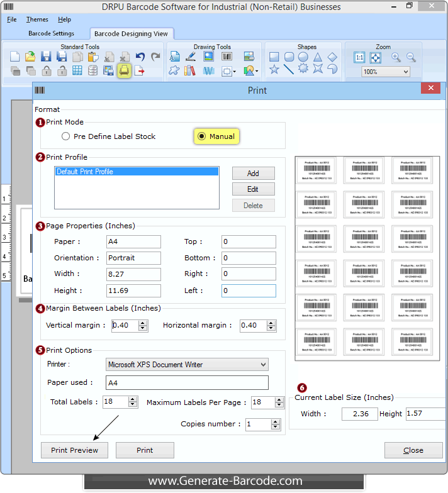Select the pen signature drawing tool

(x=191, y=57)
